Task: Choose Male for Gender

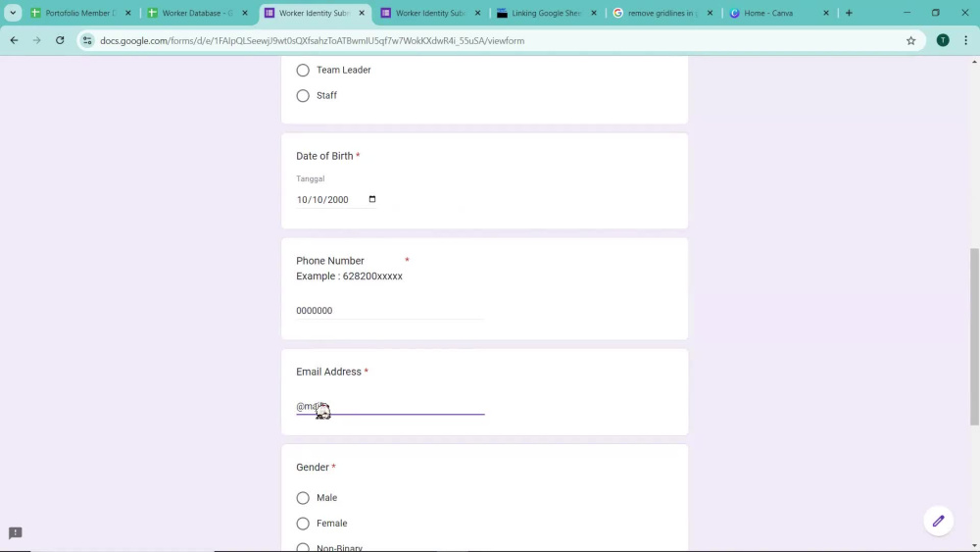Action: [303, 498]
